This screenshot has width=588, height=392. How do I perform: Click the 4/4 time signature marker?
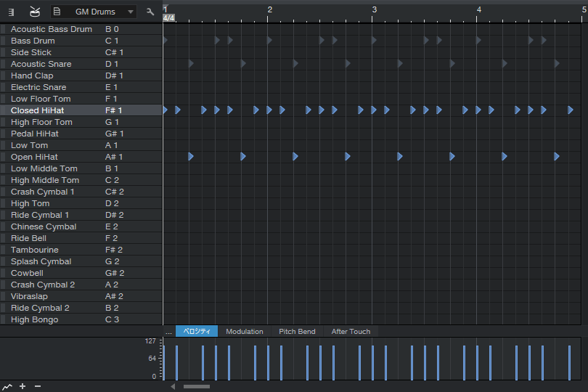(x=168, y=17)
